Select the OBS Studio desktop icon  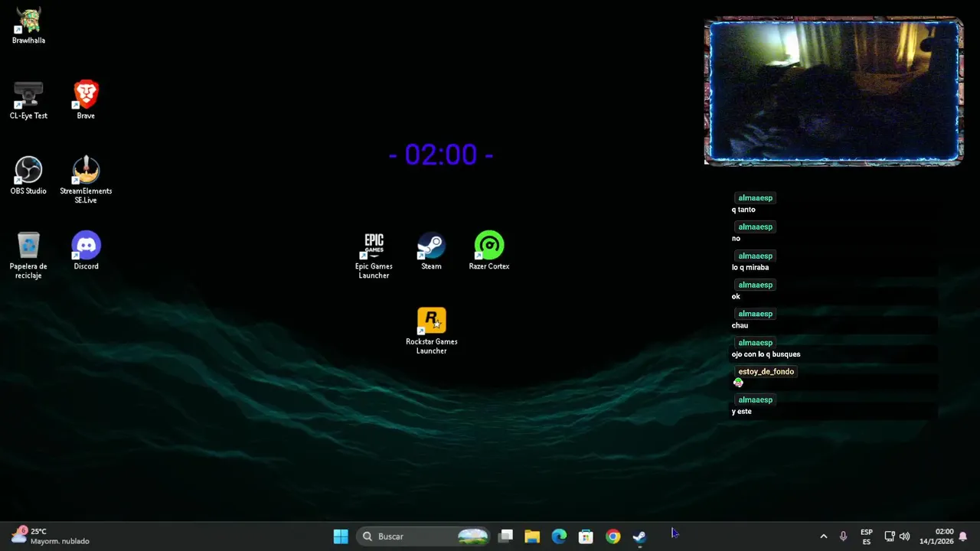(x=28, y=176)
